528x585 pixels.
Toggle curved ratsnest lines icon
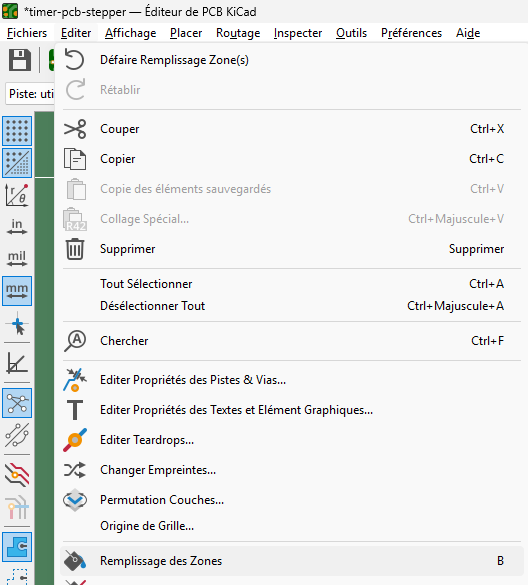[17, 435]
